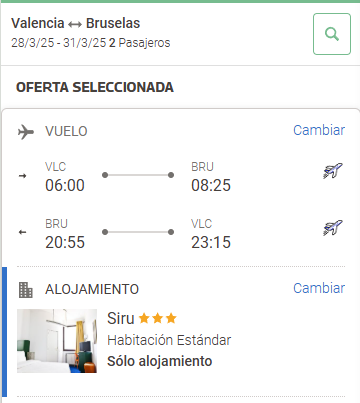Click the 08:25 BRU arrival time
This screenshot has width=360, height=403.
point(211,185)
